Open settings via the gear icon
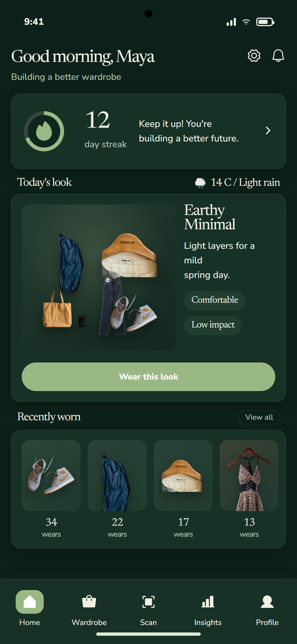The width and height of the screenshot is (297, 644). pyautogui.click(x=254, y=56)
